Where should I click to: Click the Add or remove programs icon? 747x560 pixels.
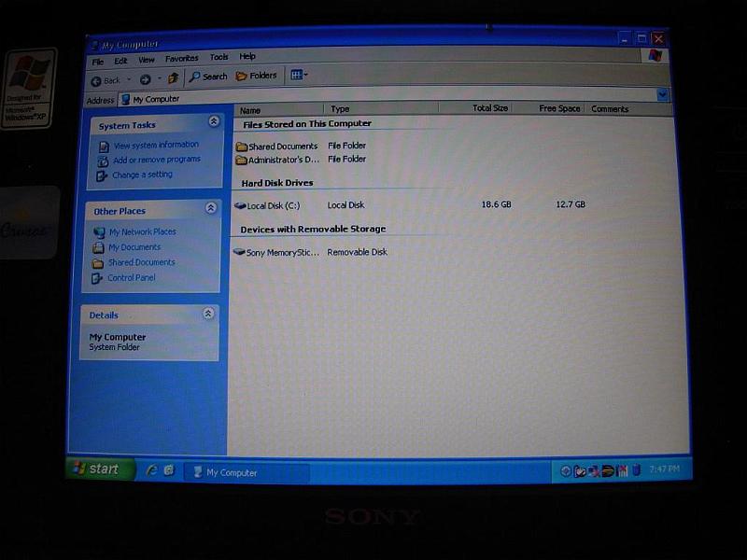point(103,161)
